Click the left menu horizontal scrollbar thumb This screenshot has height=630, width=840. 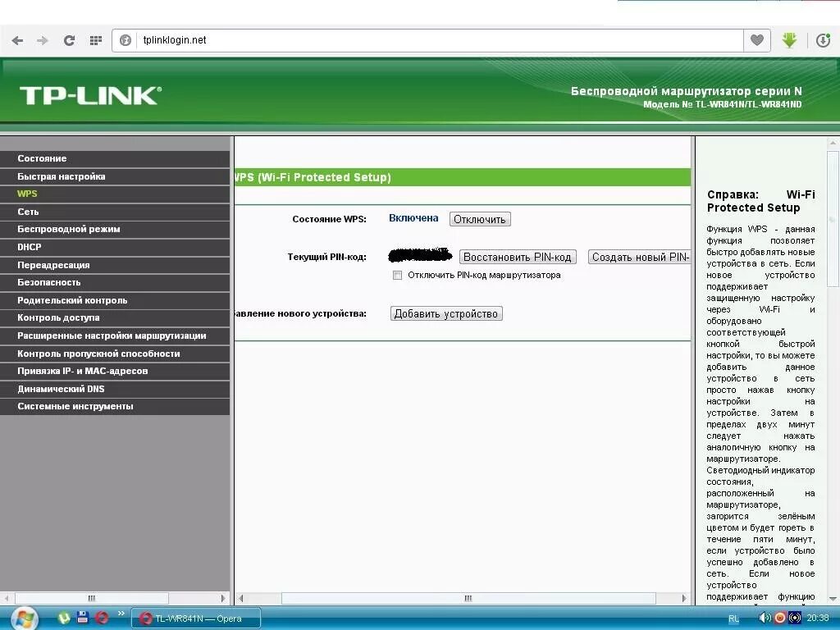tap(92, 598)
